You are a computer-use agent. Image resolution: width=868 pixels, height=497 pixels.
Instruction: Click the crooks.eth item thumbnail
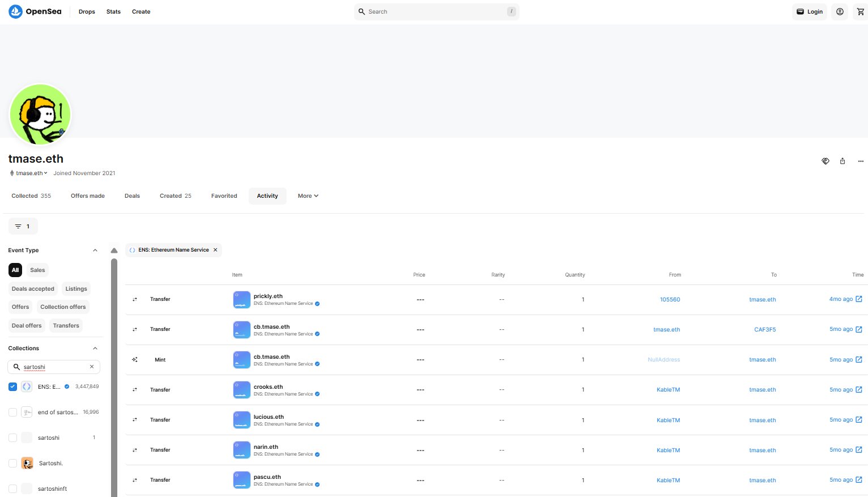click(242, 389)
